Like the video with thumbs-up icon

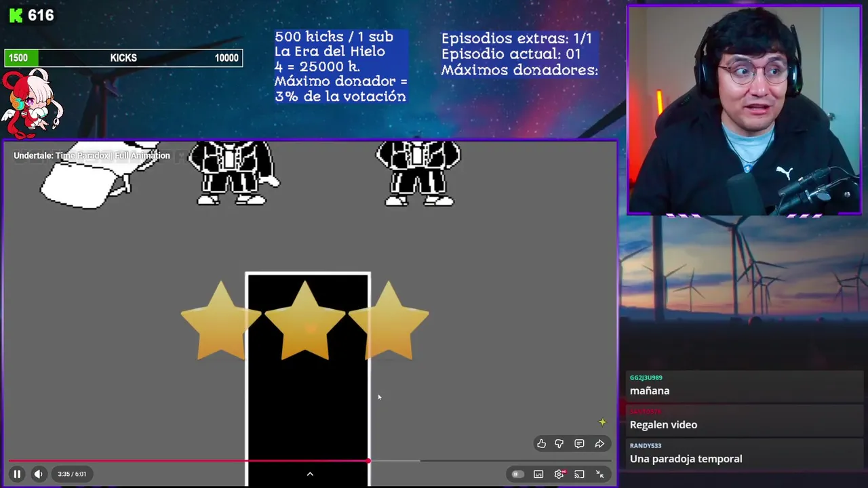click(x=541, y=444)
